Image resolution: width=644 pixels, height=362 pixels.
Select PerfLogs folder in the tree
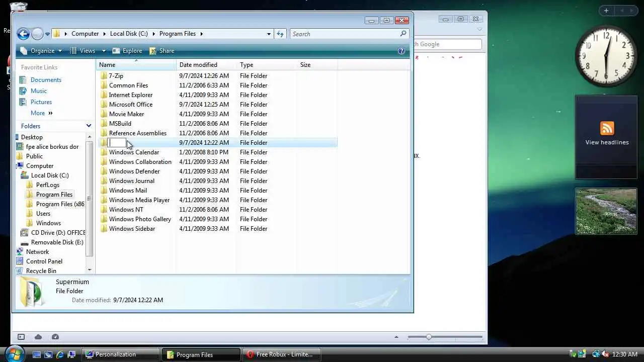[48, 185]
